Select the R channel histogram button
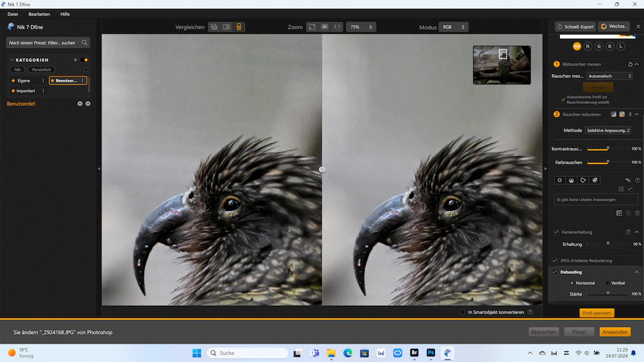The width and height of the screenshot is (644, 362). (x=588, y=47)
